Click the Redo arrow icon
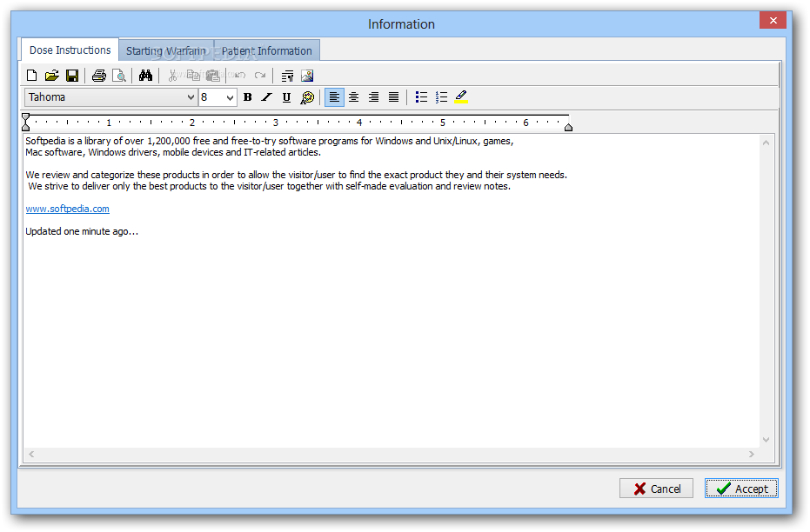 [x=260, y=76]
